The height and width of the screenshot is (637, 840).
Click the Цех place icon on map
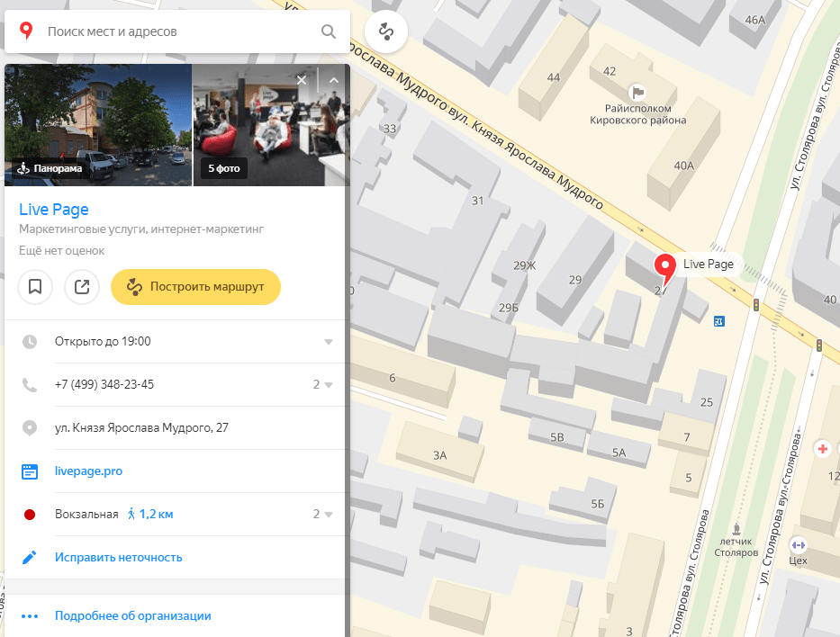[798, 545]
